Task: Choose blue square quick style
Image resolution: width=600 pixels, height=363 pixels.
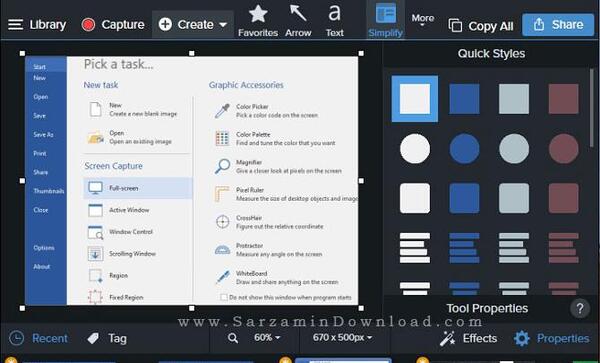Action: pos(464,99)
